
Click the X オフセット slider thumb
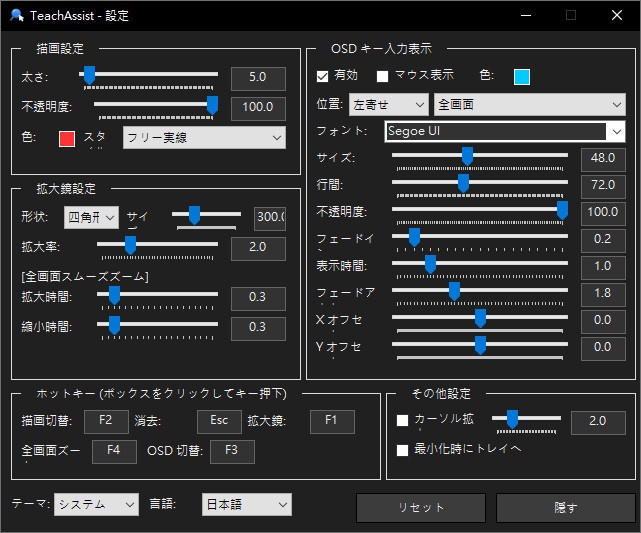pos(480,318)
